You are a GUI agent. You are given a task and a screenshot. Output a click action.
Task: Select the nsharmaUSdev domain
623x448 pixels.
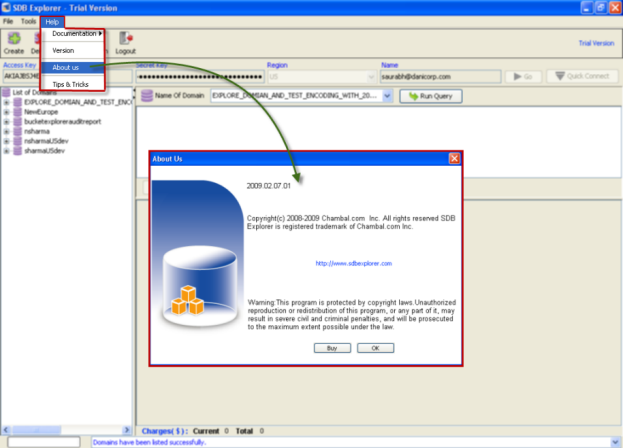click(46, 141)
